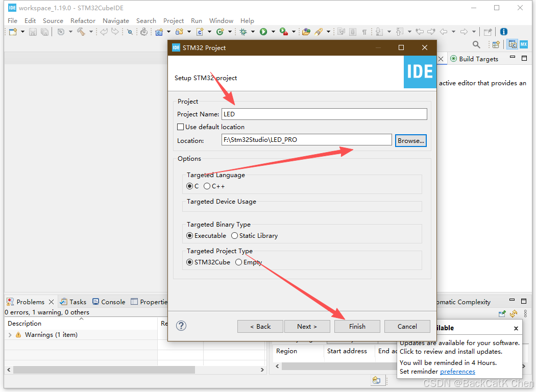Open the Next Annotation dropdown arrow
This screenshot has height=392, width=536.
(x=389, y=32)
